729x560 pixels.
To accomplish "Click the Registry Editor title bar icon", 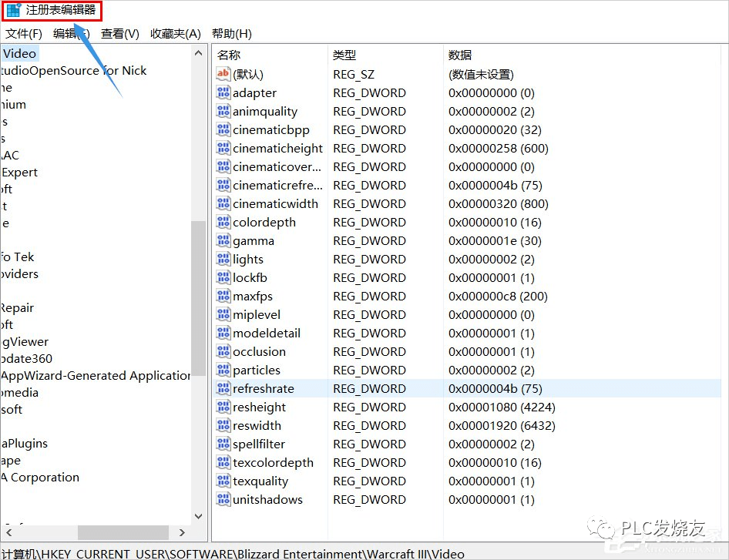I will pos(14,11).
